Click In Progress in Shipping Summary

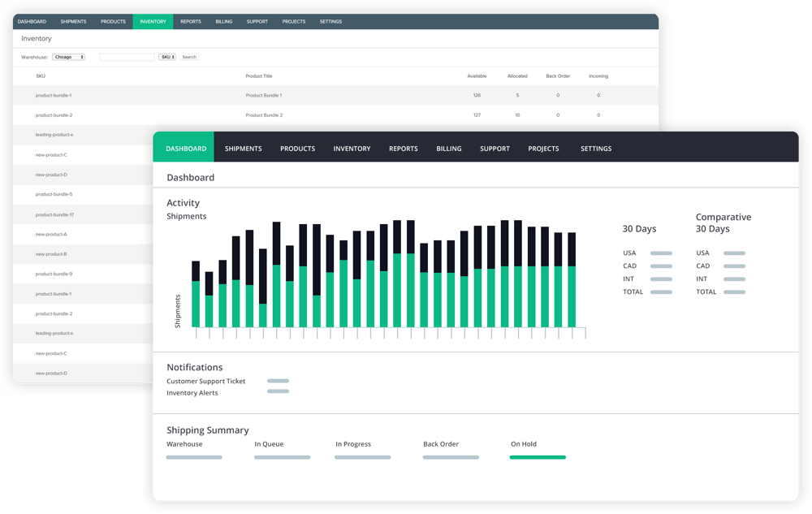point(353,444)
